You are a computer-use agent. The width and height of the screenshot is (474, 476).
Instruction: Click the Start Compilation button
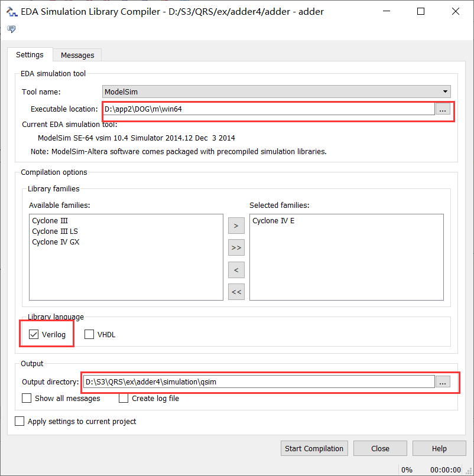(314, 448)
